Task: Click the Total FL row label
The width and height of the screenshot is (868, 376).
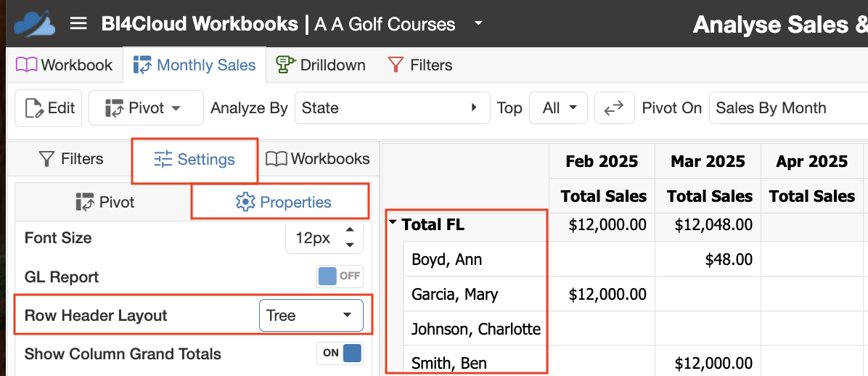Action: point(433,224)
